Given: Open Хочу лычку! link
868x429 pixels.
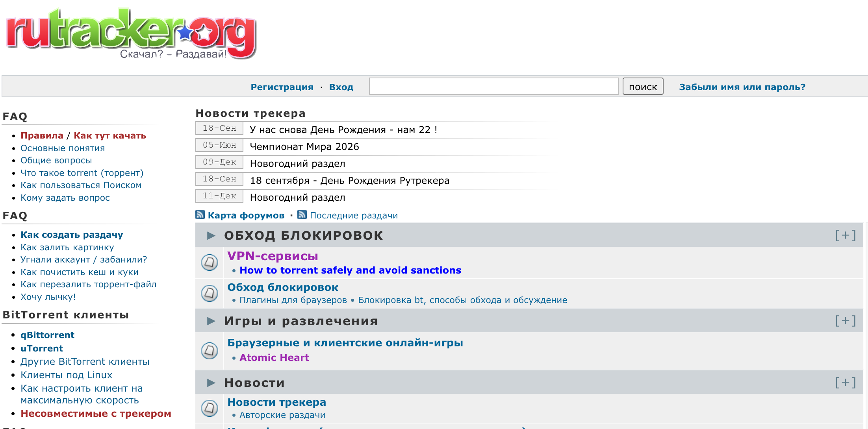Looking at the screenshot, I should [48, 297].
